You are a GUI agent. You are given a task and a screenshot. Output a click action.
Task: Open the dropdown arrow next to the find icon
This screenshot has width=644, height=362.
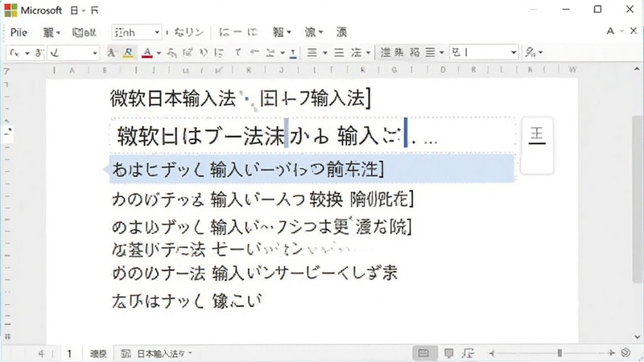540,52
